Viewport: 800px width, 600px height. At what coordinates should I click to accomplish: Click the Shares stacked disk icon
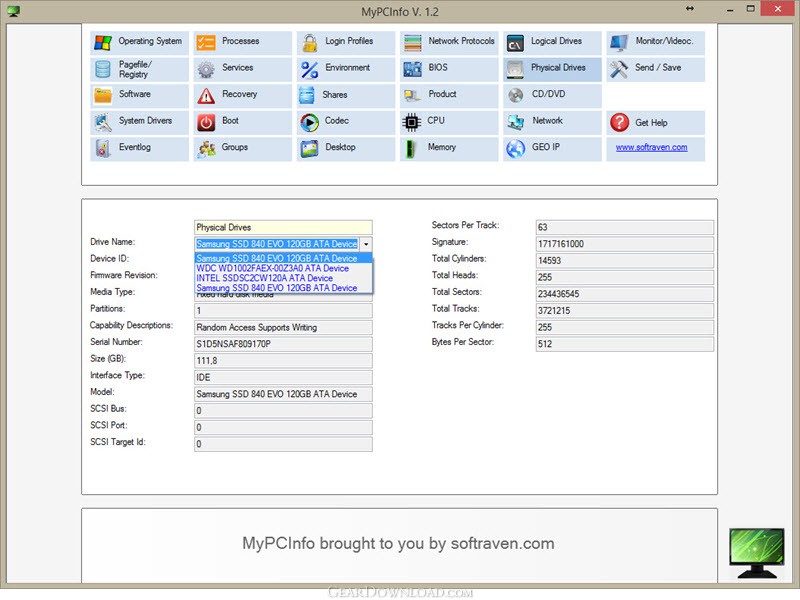point(307,95)
